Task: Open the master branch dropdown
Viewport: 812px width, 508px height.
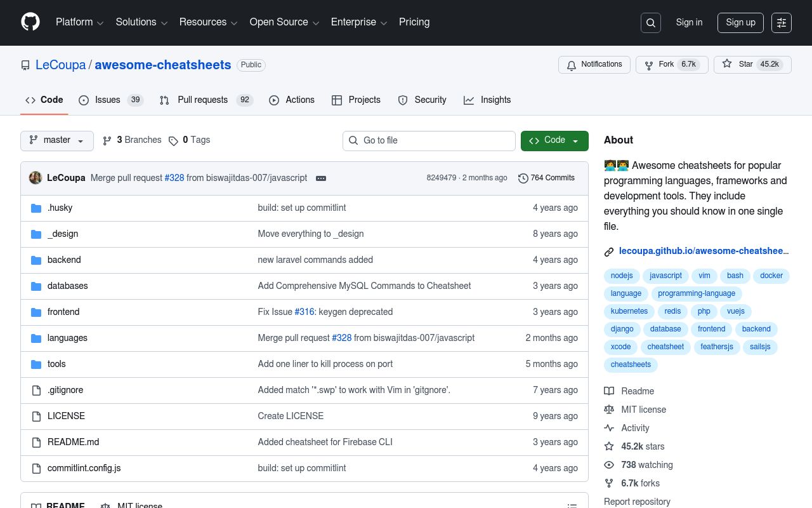Action: coord(57,140)
